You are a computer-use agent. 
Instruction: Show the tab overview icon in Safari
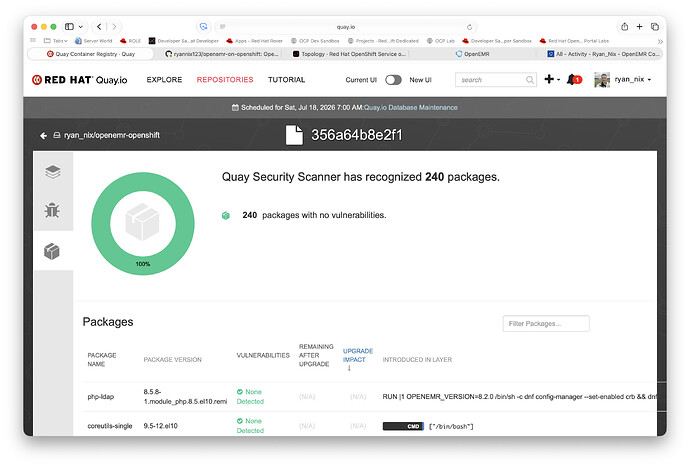[655, 27]
